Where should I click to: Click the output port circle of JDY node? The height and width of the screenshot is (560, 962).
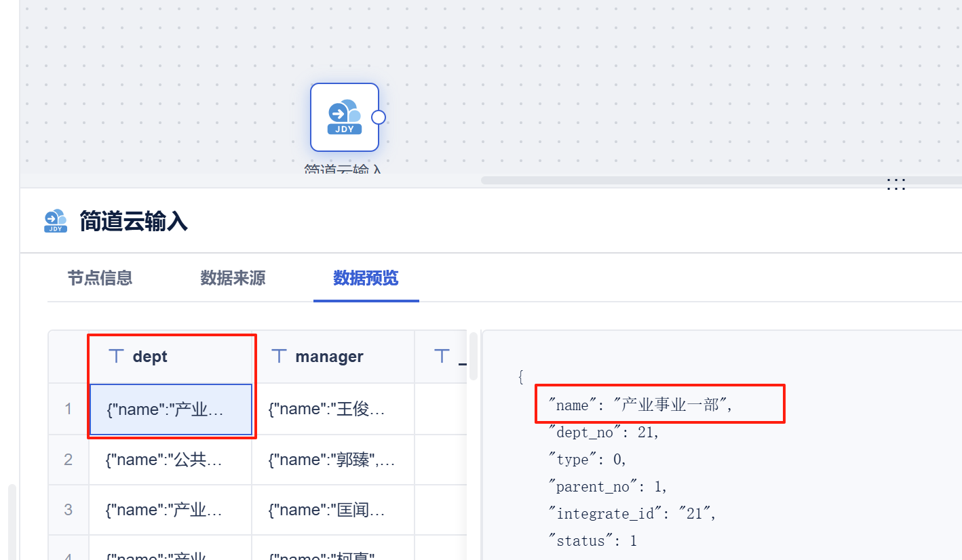click(x=379, y=117)
